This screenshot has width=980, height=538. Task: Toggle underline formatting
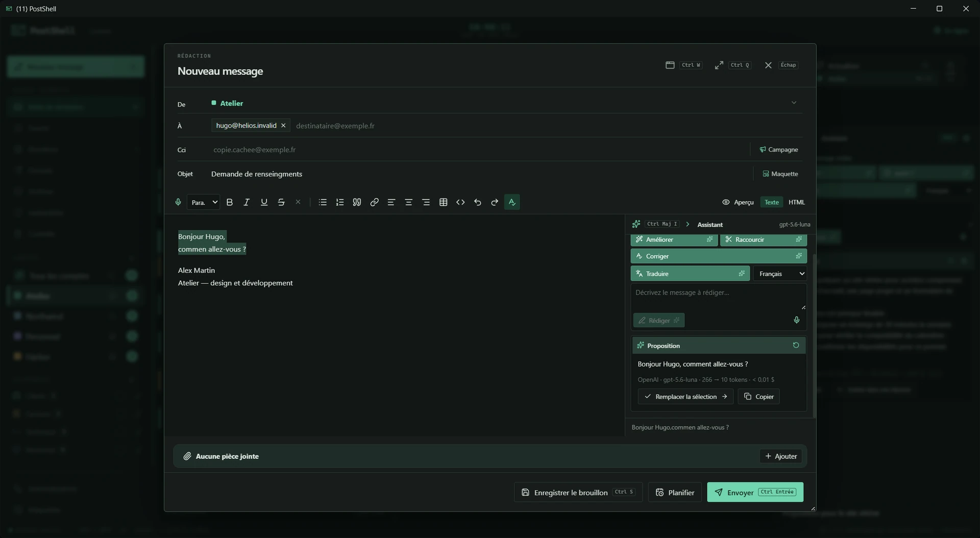[264, 202]
